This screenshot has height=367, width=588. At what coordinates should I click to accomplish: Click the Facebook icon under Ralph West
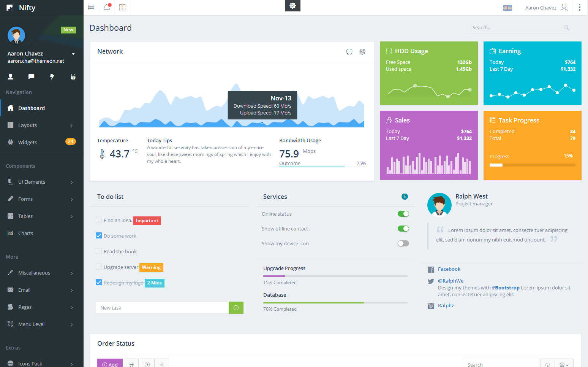431,269
